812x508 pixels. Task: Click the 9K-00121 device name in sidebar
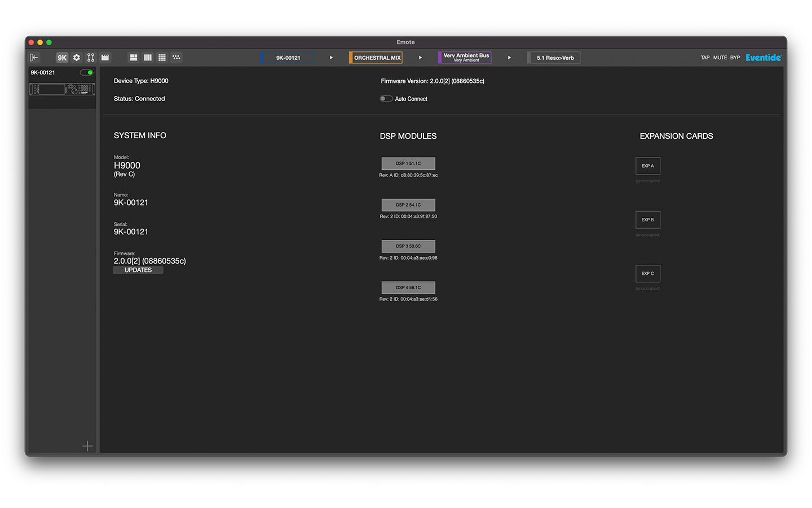pos(43,73)
